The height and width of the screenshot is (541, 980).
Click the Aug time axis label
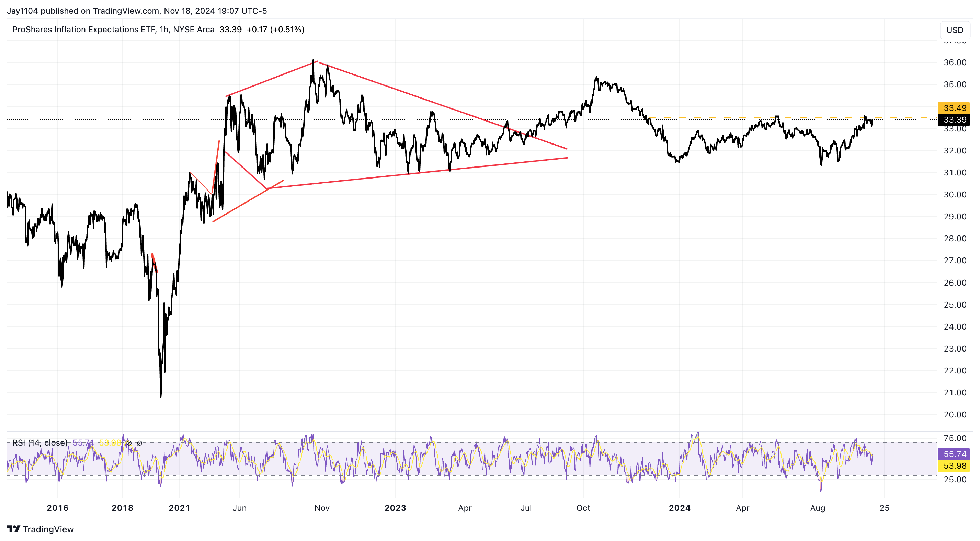point(818,508)
